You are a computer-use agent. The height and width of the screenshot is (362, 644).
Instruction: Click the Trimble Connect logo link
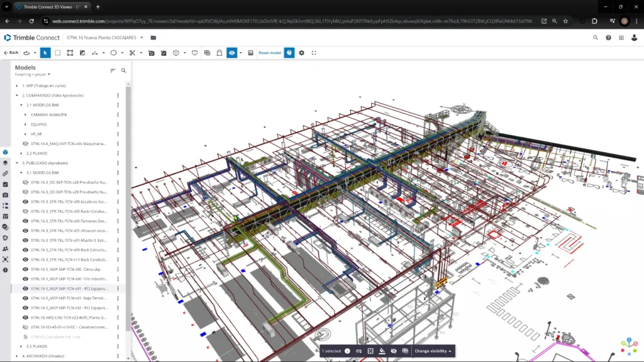[x=31, y=38]
